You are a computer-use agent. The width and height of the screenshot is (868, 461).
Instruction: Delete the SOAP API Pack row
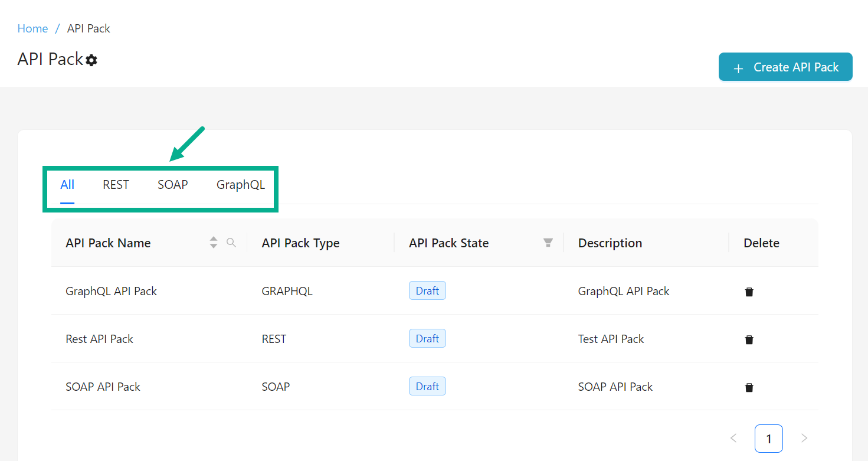(749, 387)
